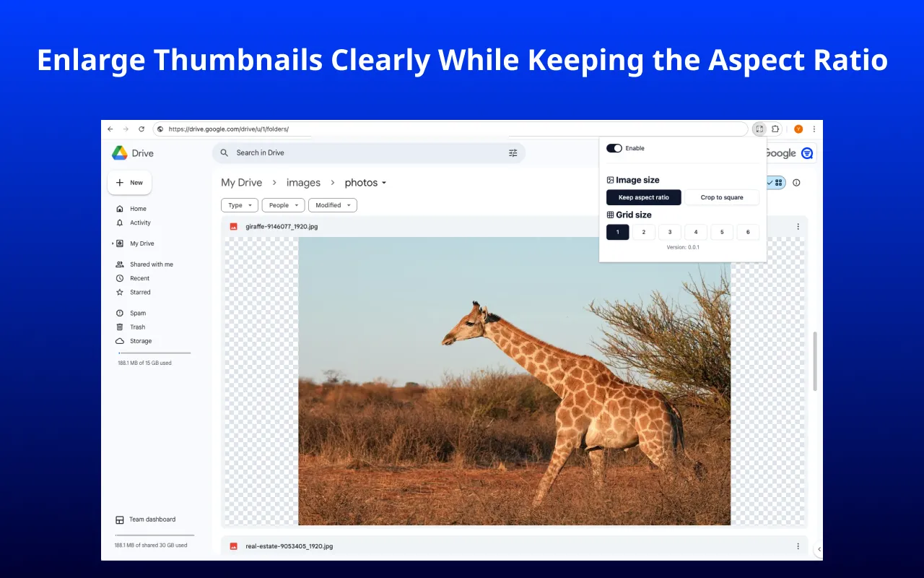
Task: Click the Starred sidebar icon
Action: (120, 292)
